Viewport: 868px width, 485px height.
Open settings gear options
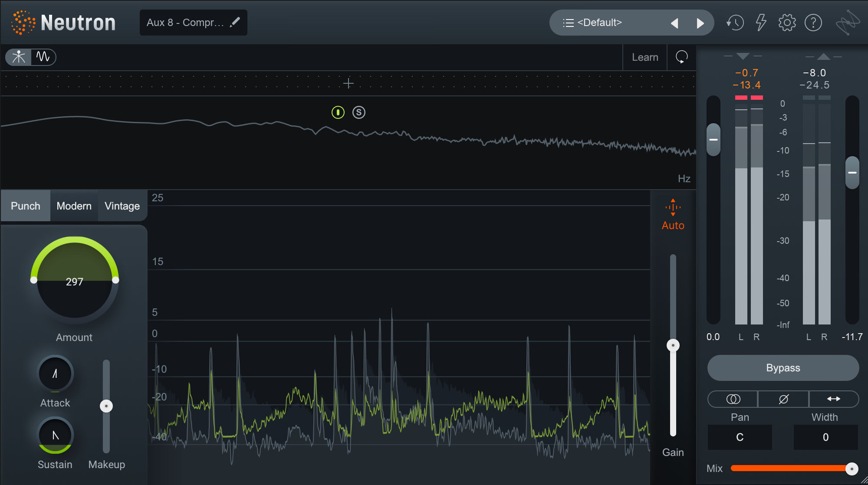(787, 23)
